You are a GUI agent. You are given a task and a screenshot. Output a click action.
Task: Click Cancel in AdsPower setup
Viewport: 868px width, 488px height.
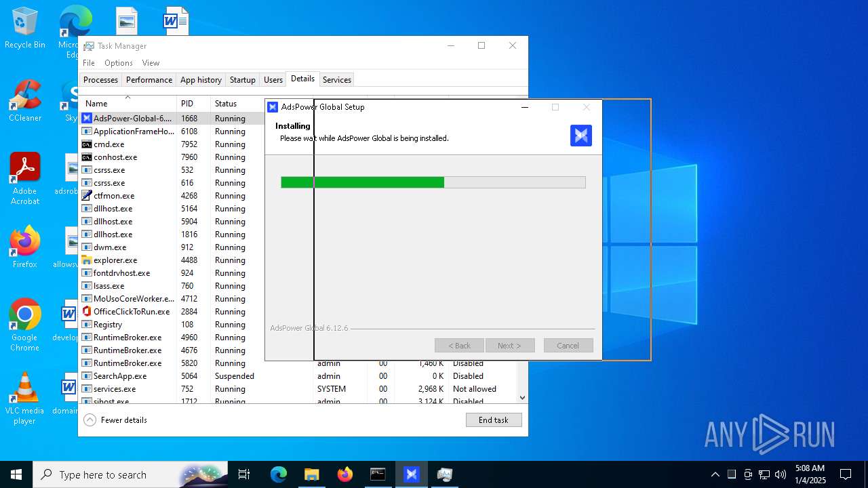pyautogui.click(x=568, y=346)
